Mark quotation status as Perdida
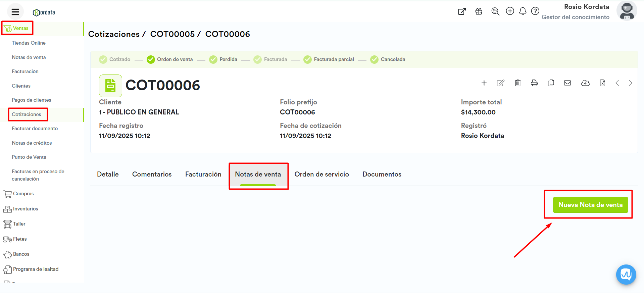Screen dimensions: 644x293 223,59
